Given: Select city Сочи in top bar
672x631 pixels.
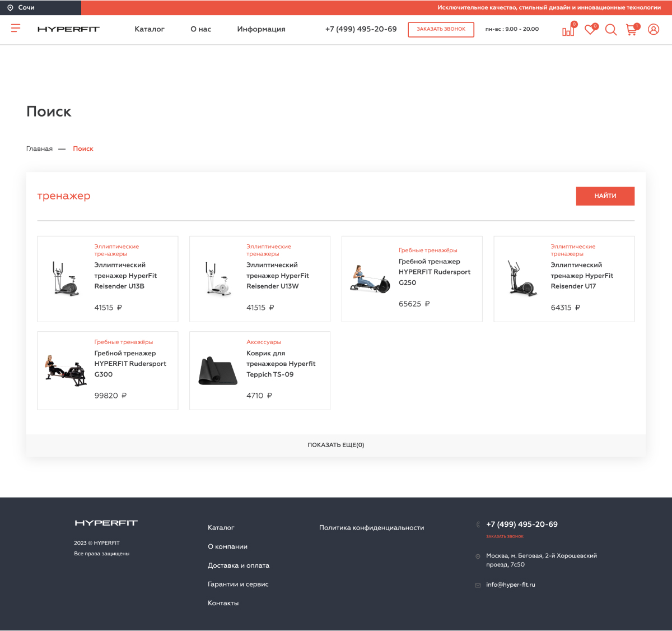Looking at the screenshot, I should [x=26, y=8].
